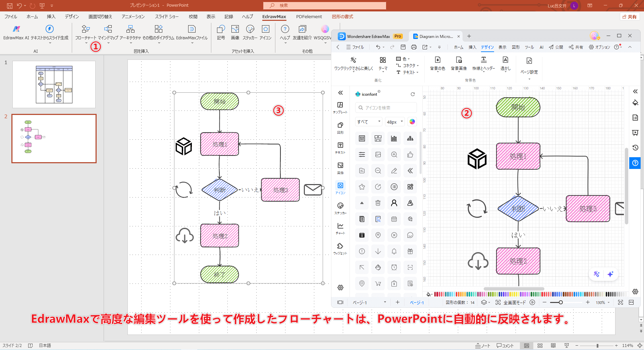Toggle コメント pane in status bar
Viewport: 644px width, 350px height.
point(505,346)
